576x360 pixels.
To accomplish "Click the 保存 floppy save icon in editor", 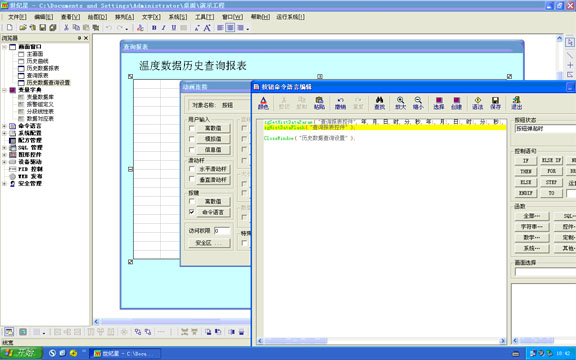I will tap(495, 103).
